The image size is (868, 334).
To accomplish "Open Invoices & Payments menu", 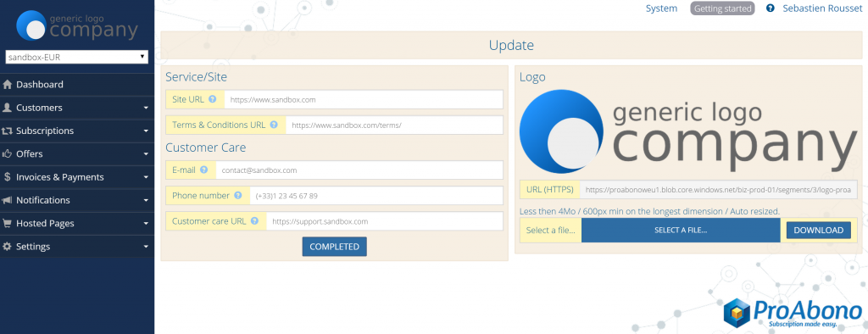I will 77,177.
